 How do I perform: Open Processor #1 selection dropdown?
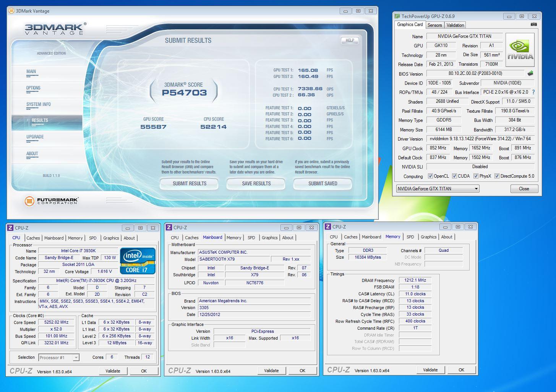59,358
